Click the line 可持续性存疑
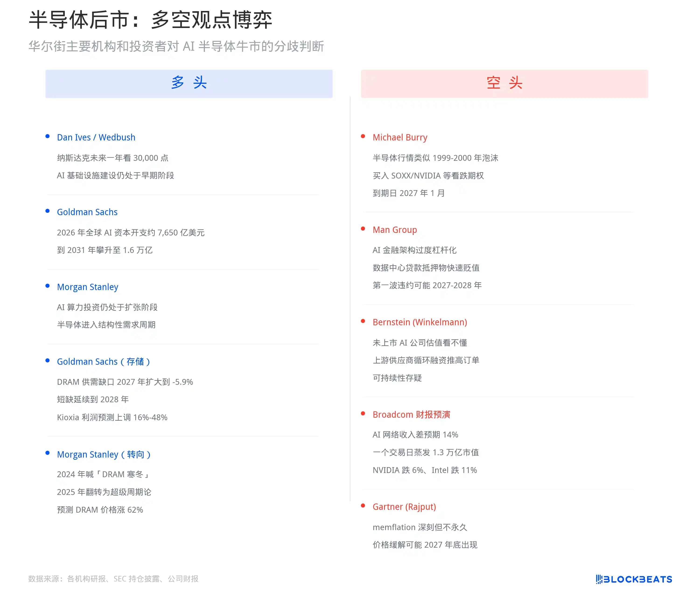Screen dimensions: 700x595 pos(397,378)
